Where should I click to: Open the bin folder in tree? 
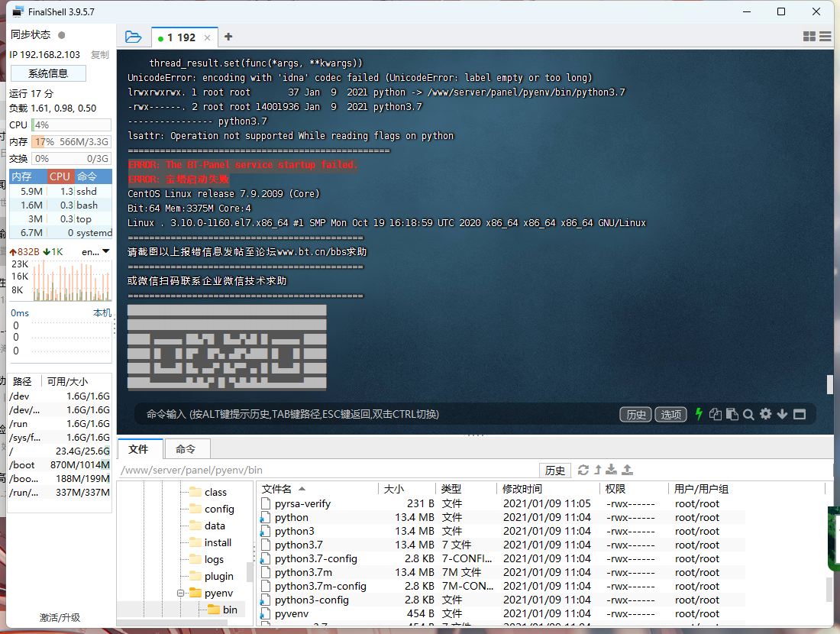click(230, 610)
